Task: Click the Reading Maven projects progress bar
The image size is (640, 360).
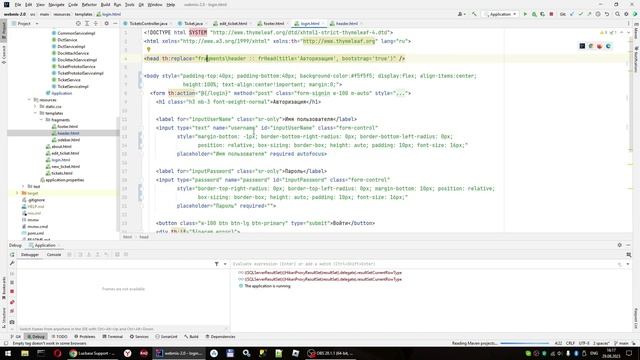Action: click(524, 343)
